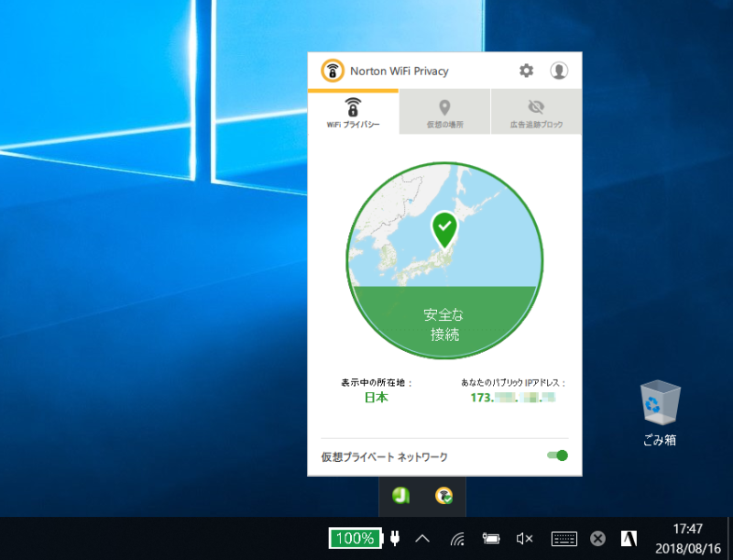Open the WiFi network tray icon
Viewport: 733px width, 560px height.
tap(458, 538)
